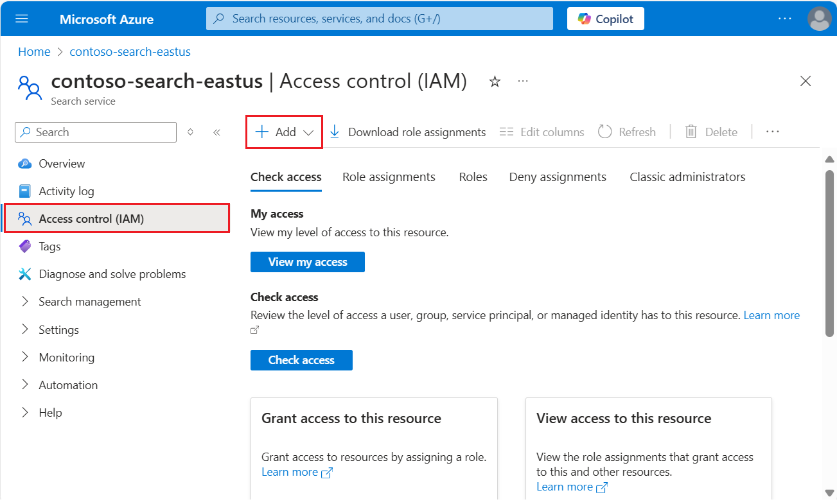Image resolution: width=837 pixels, height=504 pixels.
Task: Click the resource search input field
Action: pyautogui.click(x=379, y=19)
